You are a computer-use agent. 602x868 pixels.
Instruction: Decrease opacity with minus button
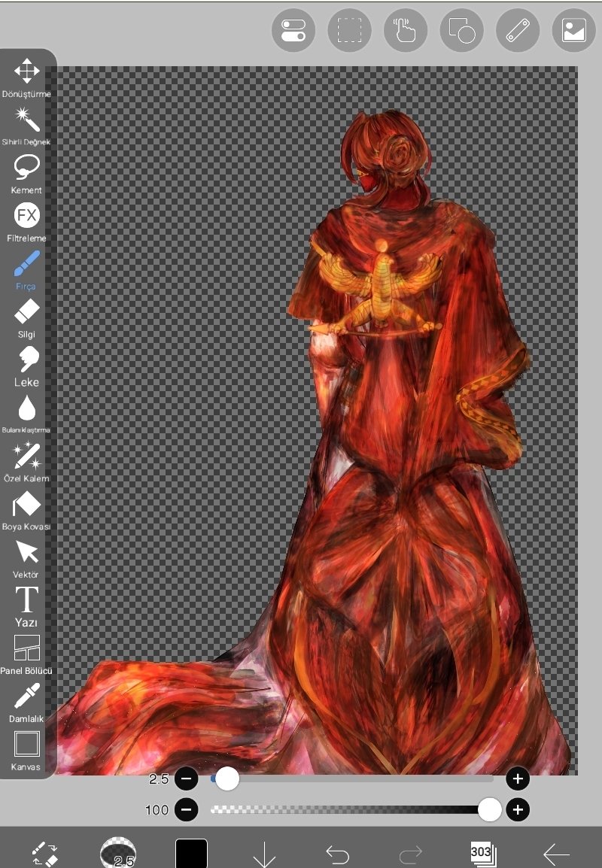[x=187, y=810]
